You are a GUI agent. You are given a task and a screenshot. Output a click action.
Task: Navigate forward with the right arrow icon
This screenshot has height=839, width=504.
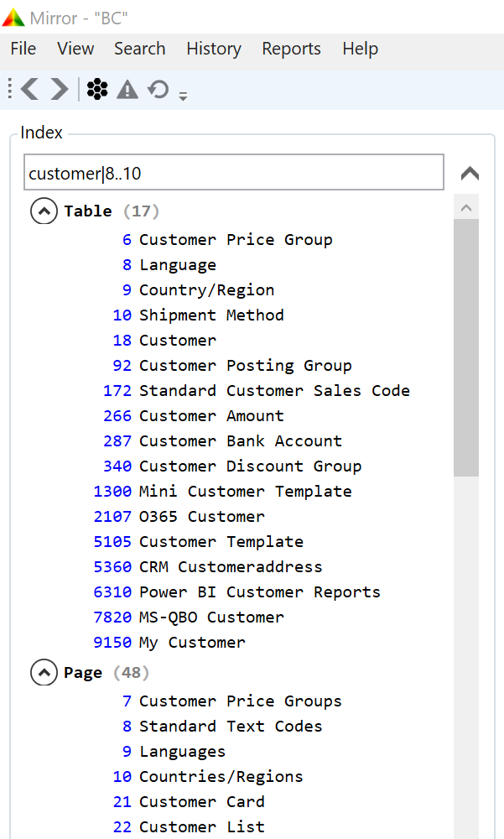[60, 89]
